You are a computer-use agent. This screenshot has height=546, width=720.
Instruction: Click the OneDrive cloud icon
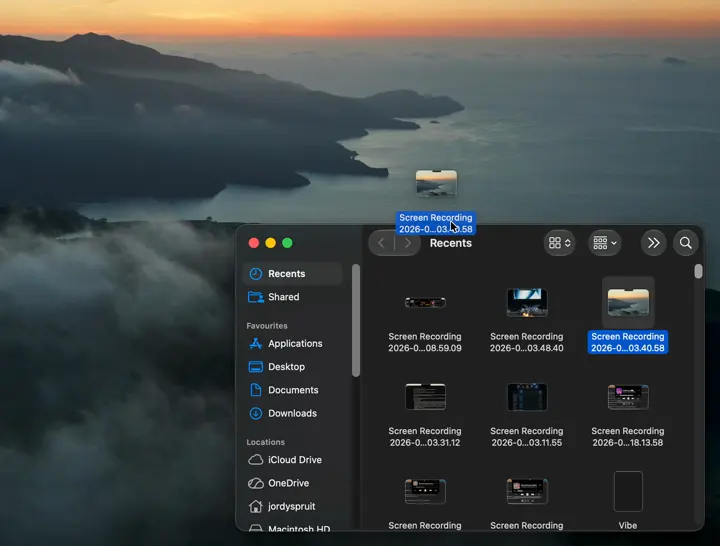point(256,483)
